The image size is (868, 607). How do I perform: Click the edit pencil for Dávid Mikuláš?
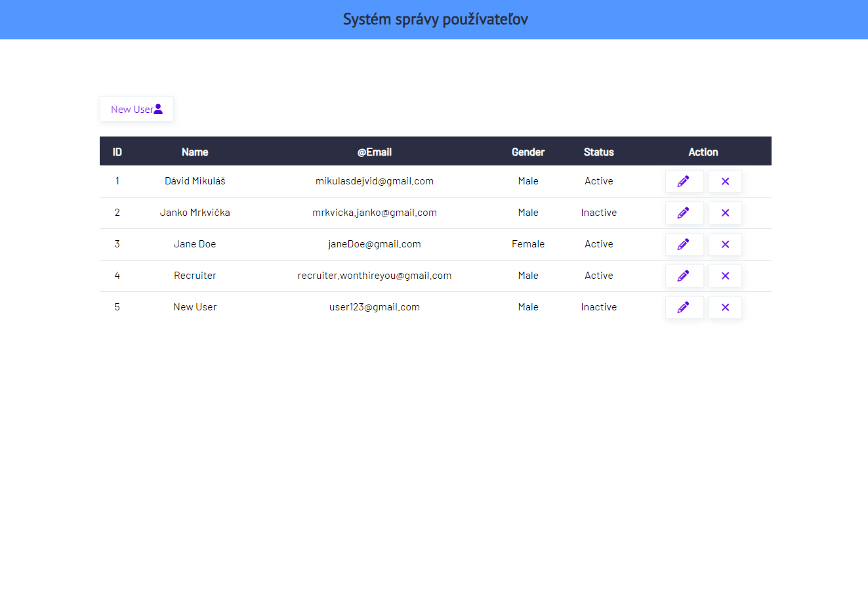pyautogui.click(x=684, y=181)
